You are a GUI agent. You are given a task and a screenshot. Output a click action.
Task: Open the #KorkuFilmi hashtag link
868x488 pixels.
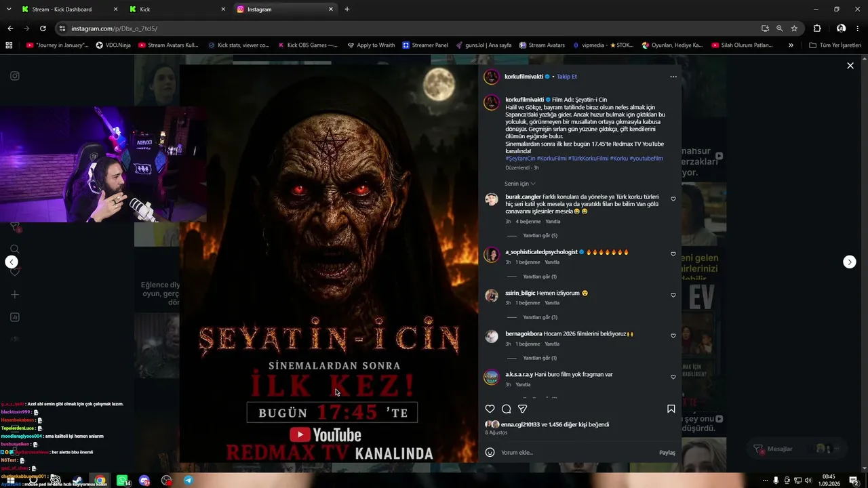point(551,159)
